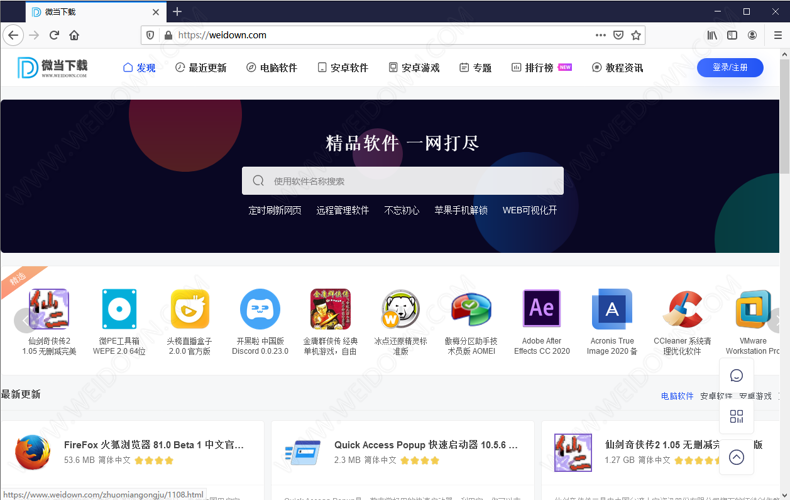
Task: Go to the browser Home page icon
Action: click(x=74, y=35)
